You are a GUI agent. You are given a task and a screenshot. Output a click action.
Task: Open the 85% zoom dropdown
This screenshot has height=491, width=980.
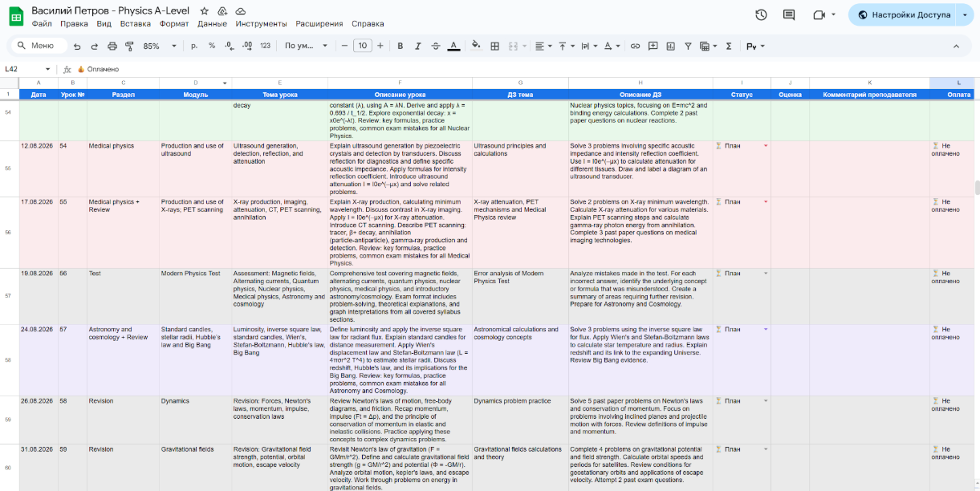click(160, 46)
